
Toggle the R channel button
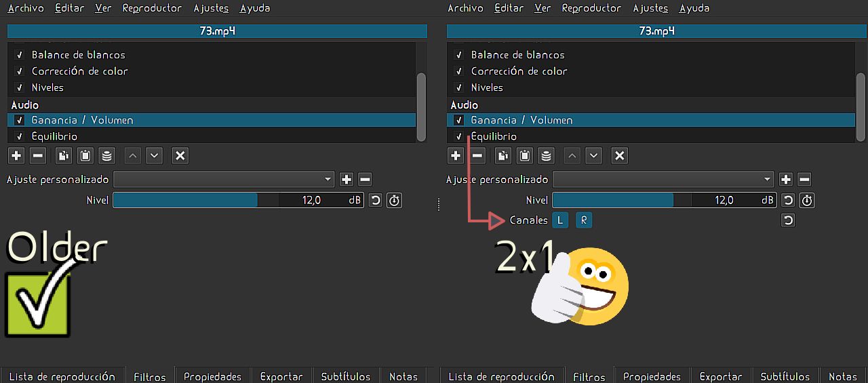(584, 220)
